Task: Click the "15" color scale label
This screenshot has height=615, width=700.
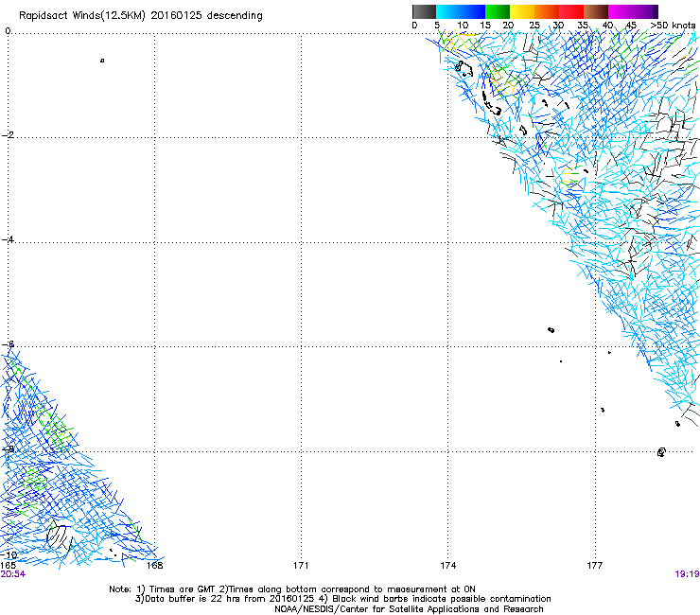Action: point(485,25)
